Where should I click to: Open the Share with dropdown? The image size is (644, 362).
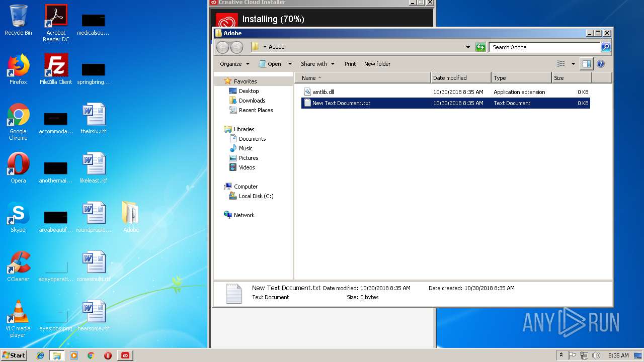tap(317, 64)
